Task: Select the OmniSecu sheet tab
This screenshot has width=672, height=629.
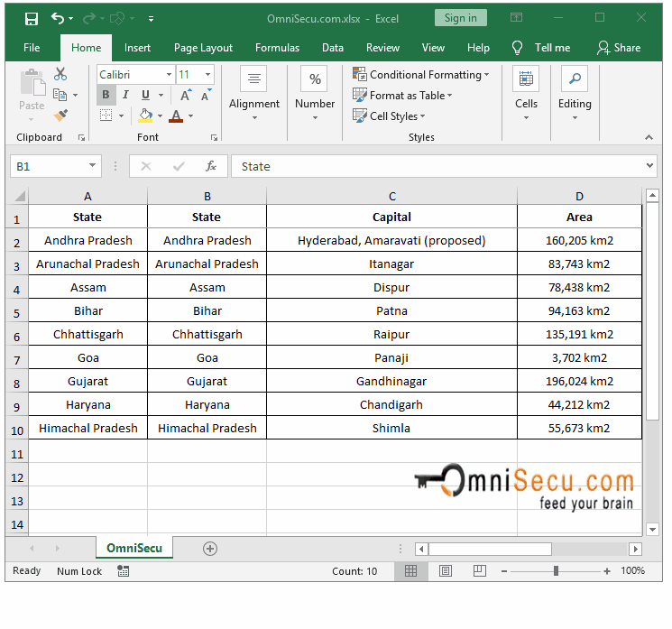Action: tap(134, 548)
